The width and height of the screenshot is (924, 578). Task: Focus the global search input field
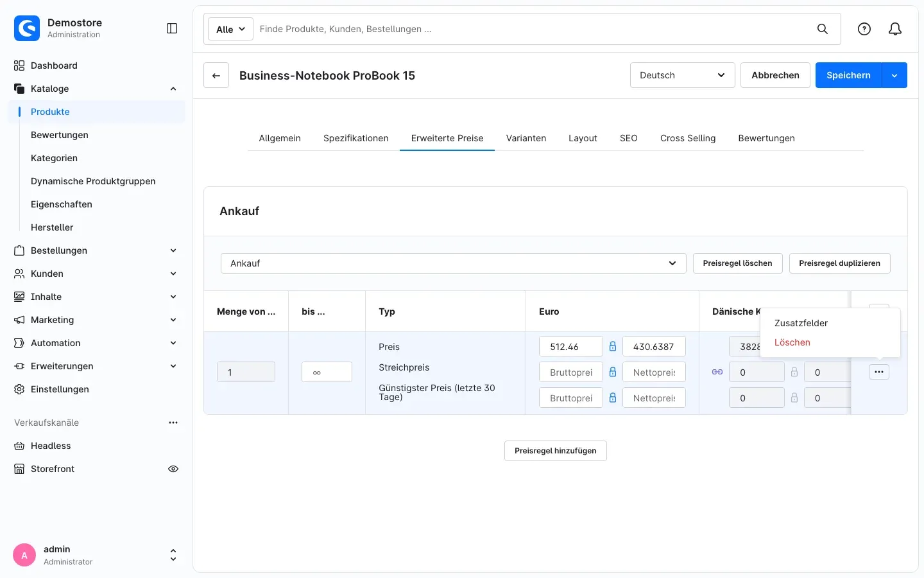(x=532, y=29)
